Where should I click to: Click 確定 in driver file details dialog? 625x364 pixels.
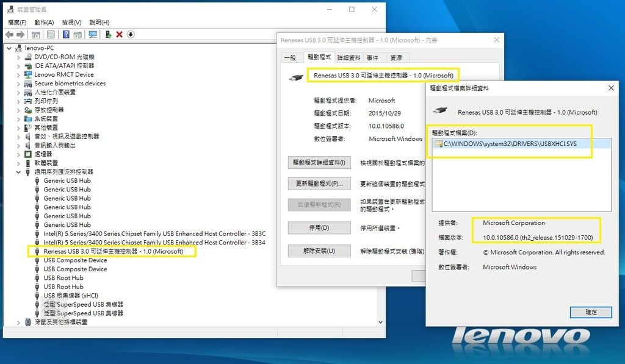click(591, 312)
